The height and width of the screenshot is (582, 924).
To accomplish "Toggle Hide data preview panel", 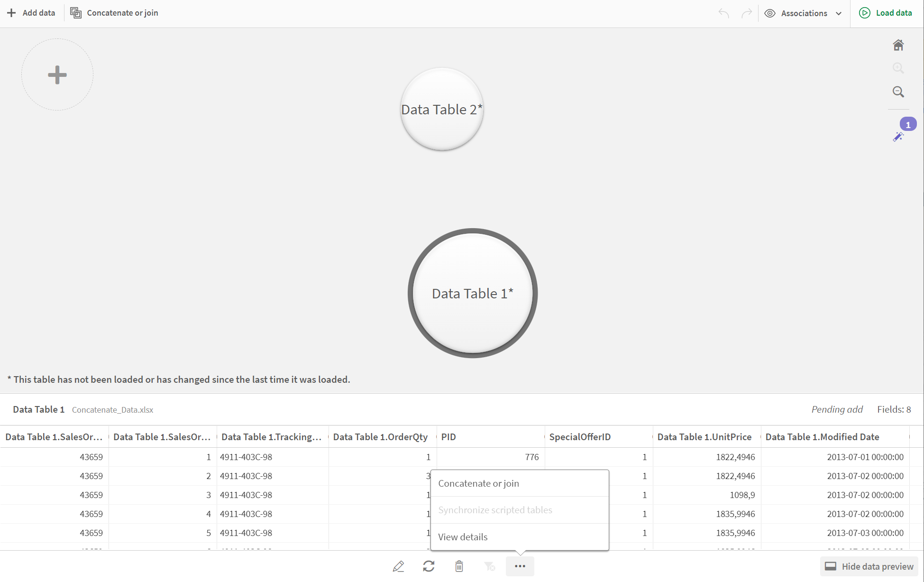I will [x=869, y=566].
